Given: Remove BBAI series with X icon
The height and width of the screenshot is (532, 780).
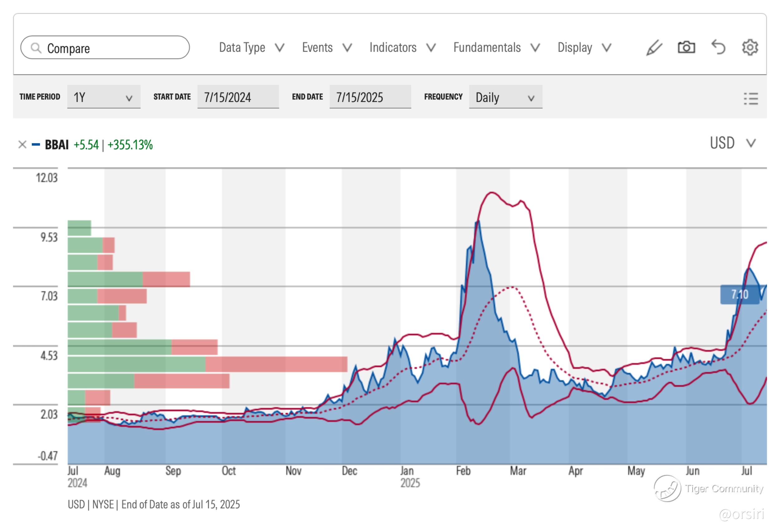Looking at the screenshot, I should (22, 145).
